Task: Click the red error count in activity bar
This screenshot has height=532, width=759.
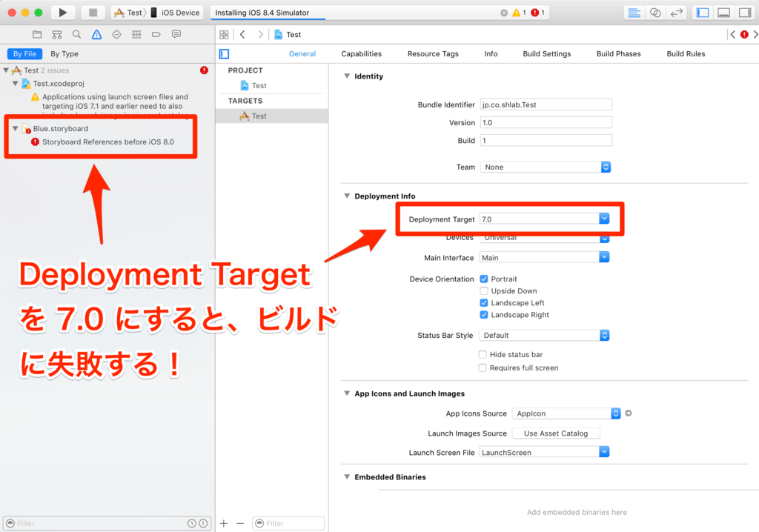Action: pos(538,13)
